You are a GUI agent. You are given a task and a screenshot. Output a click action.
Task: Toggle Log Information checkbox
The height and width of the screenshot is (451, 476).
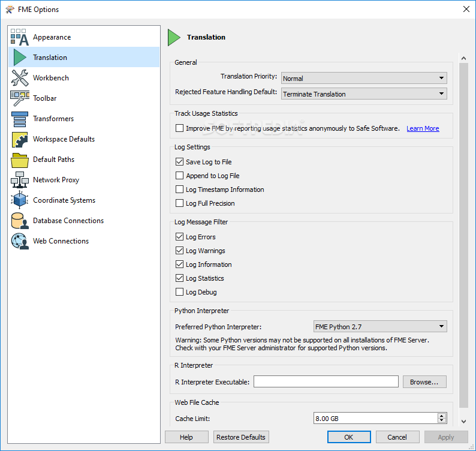179,264
